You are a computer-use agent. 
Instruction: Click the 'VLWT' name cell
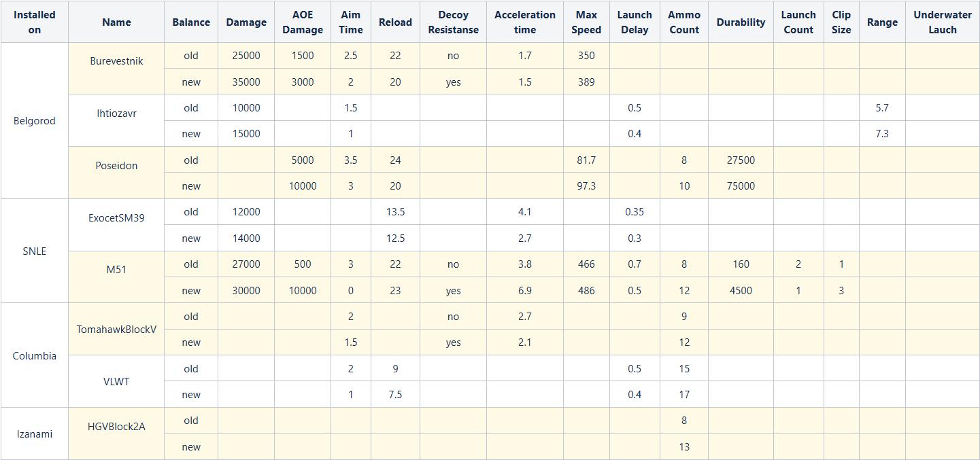click(x=116, y=381)
